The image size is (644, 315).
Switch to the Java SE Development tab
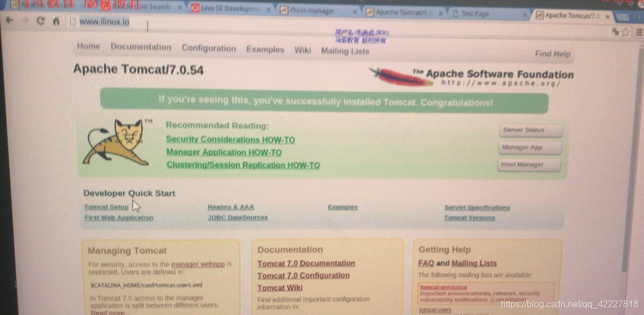tap(230, 8)
